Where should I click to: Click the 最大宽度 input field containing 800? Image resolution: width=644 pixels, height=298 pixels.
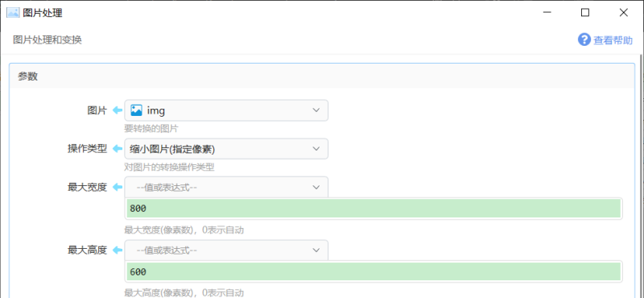[x=374, y=209]
